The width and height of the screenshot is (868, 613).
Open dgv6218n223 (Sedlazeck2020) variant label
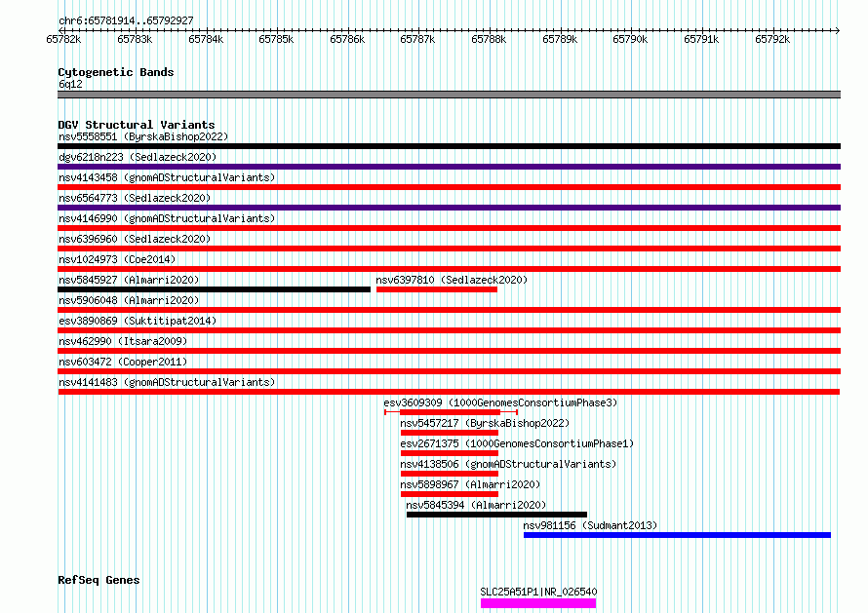[138, 157]
